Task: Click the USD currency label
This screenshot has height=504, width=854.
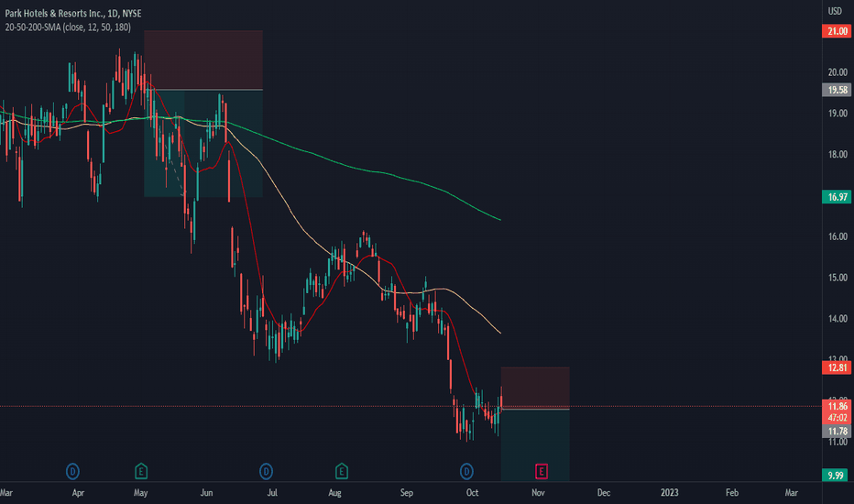Action: [835, 11]
